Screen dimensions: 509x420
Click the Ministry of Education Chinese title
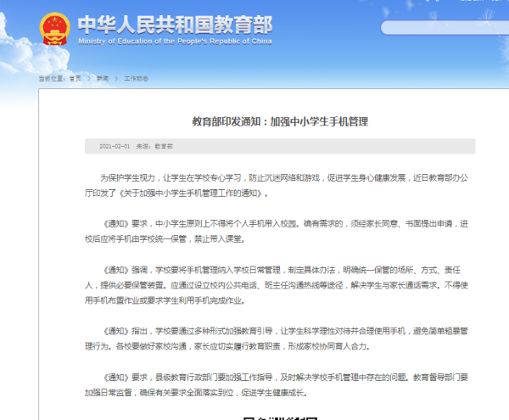(175, 25)
